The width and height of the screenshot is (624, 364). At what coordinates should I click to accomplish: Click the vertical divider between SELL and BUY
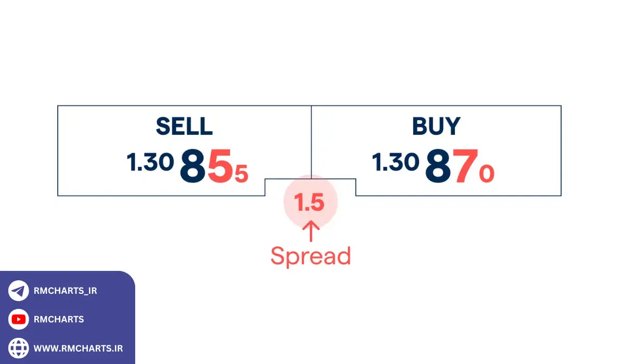point(311,140)
